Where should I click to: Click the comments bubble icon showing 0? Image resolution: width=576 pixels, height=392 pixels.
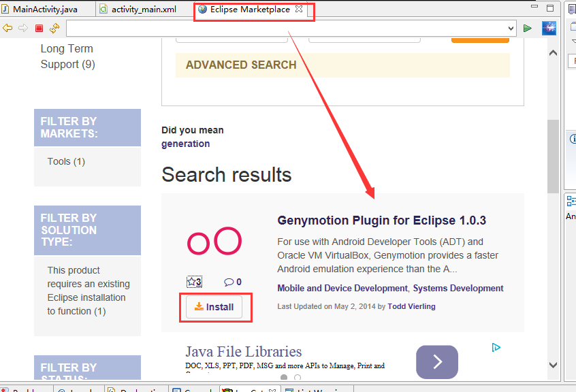click(x=233, y=282)
